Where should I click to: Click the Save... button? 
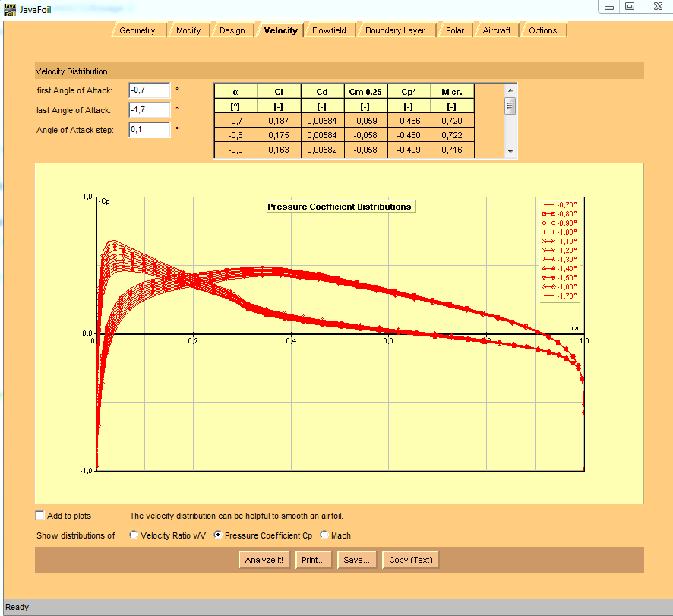356,560
